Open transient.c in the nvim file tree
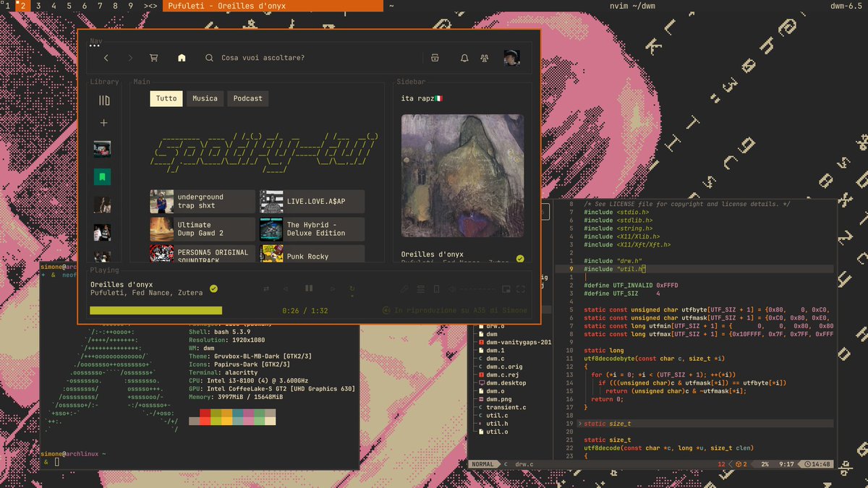Viewport: 868px width, 488px height. click(x=506, y=408)
